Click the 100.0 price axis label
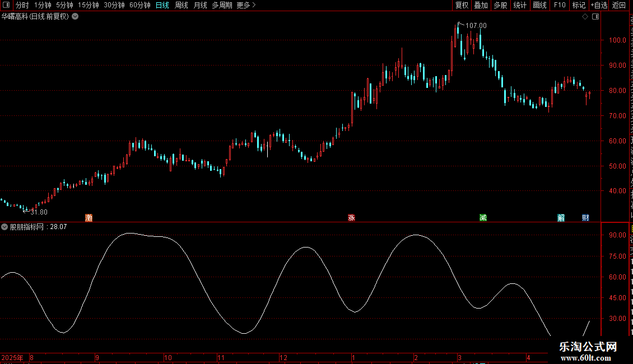 (618, 40)
